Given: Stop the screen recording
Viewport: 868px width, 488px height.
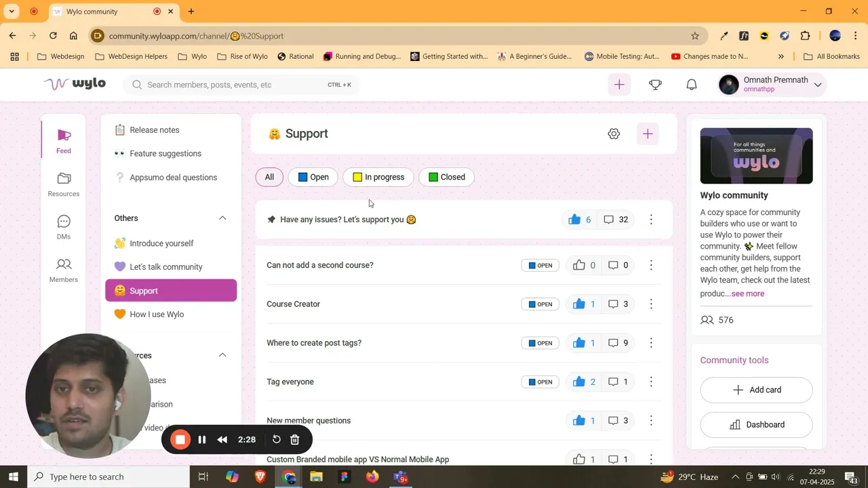Looking at the screenshot, I should (180, 440).
